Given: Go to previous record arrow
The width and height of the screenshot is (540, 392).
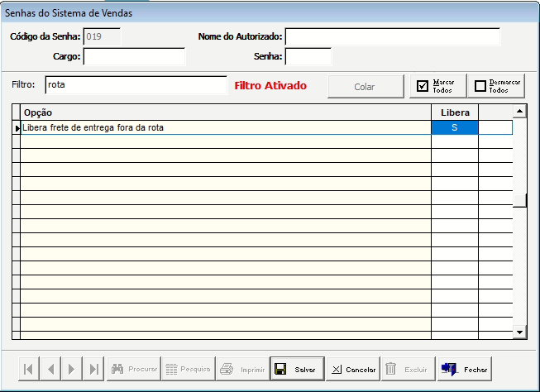Looking at the screenshot, I should point(50,369).
